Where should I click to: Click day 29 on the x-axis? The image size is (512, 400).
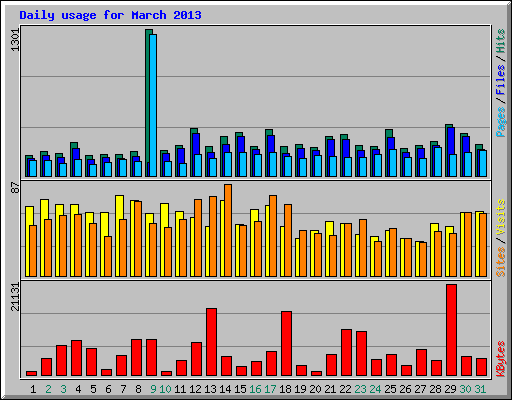pos(450,389)
